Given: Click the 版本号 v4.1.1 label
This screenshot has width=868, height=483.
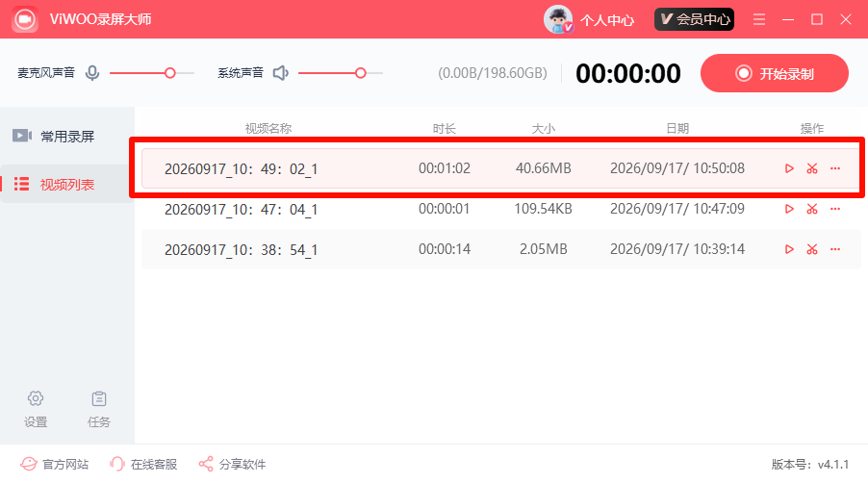Looking at the screenshot, I should [810, 464].
